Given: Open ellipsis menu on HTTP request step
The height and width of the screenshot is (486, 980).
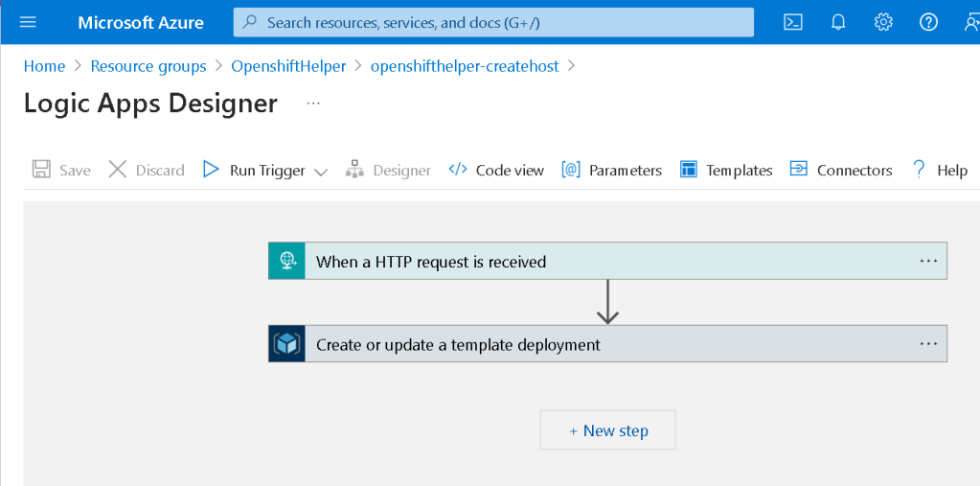Looking at the screenshot, I should point(929,261).
